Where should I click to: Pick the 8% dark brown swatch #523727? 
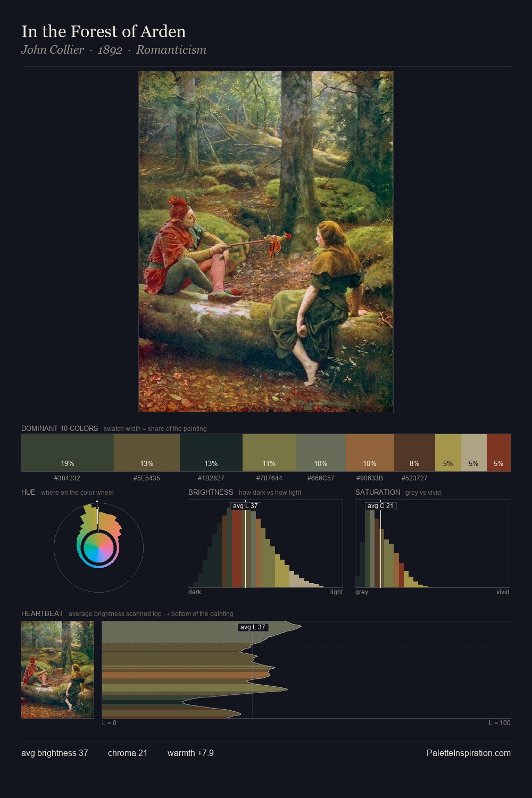coord(414,453)
